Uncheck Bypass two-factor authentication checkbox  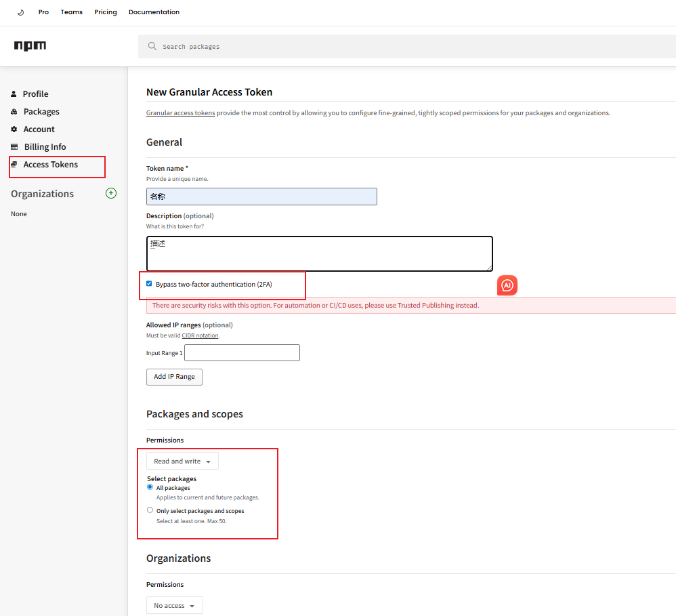(149, 283)
